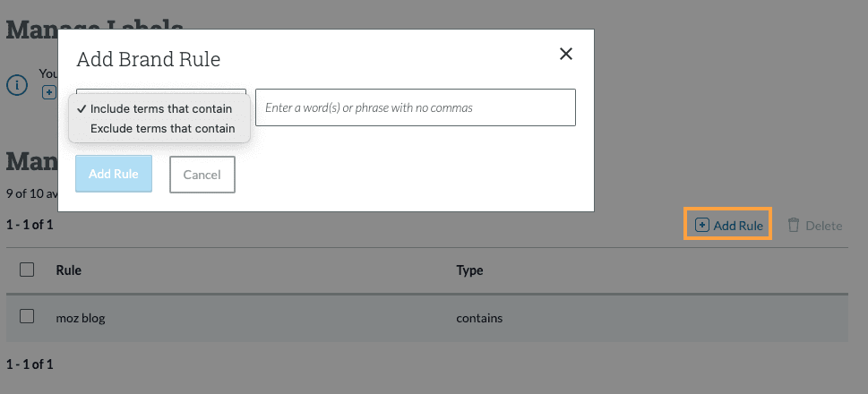Click the checkmark beside the Include option

point(82,108)
